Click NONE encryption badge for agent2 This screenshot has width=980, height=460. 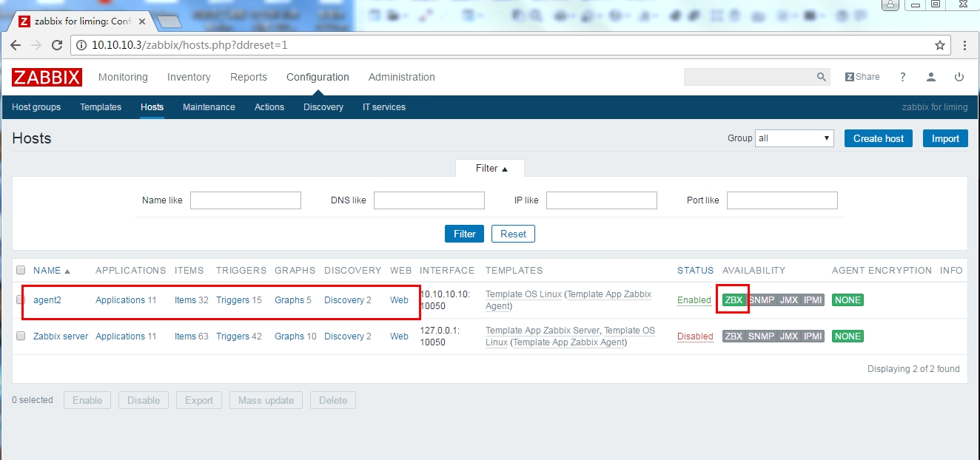[848, 300]
